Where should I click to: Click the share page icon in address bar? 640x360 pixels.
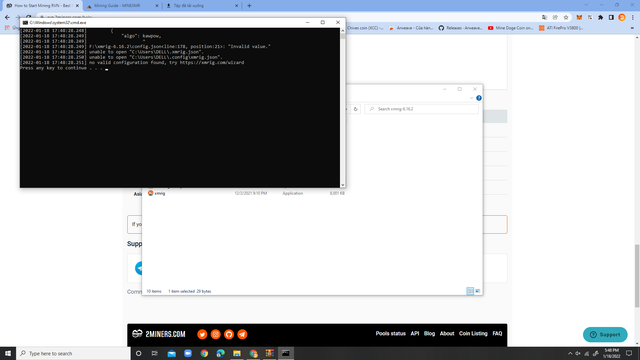click(x=555, y=17)
